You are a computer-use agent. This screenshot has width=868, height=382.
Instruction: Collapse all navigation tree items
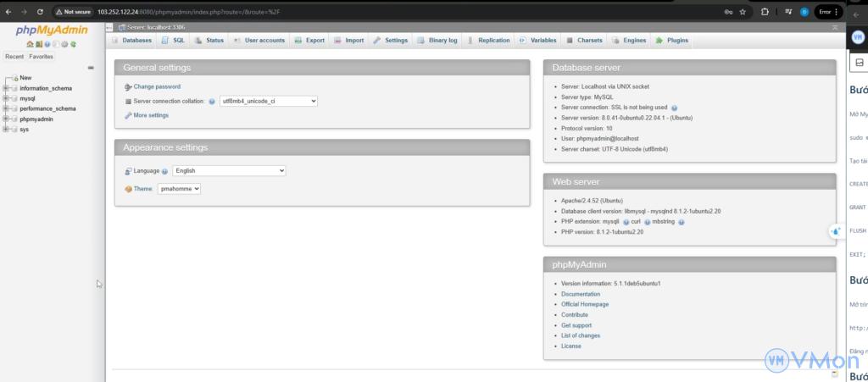click(x=91, y=68)
